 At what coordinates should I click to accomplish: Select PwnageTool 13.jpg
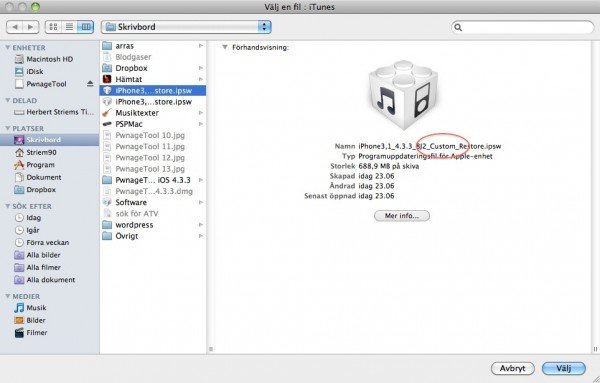pos(153,169)
